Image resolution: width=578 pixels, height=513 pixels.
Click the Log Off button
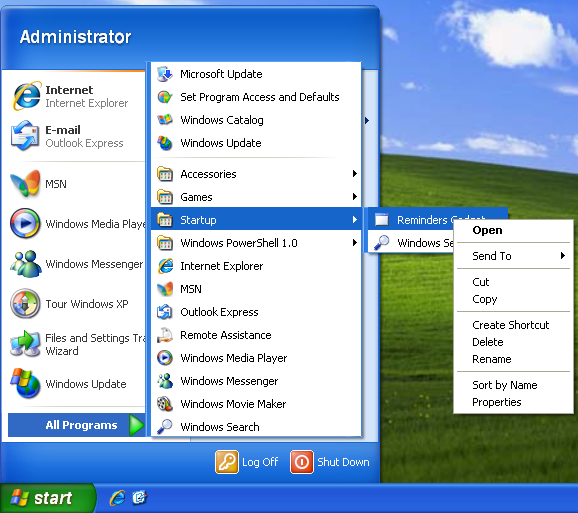[x=247, y=462]
